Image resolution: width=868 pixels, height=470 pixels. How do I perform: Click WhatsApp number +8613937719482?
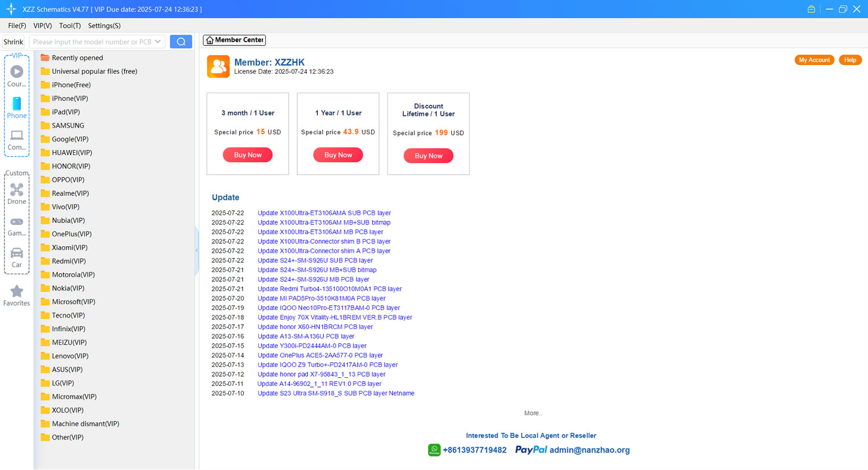(475, 450)
